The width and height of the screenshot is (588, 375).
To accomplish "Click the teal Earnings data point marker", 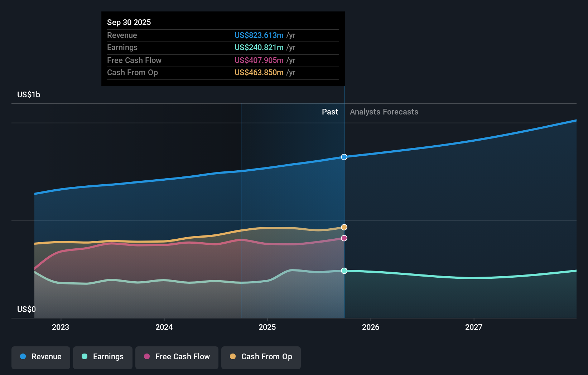I will pos(344,271).
